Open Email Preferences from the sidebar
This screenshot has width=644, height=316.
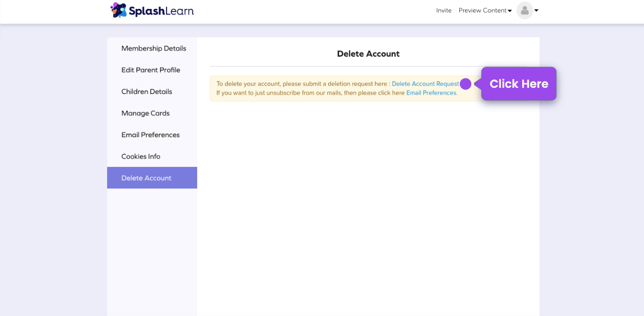click(x=150, y=135)
